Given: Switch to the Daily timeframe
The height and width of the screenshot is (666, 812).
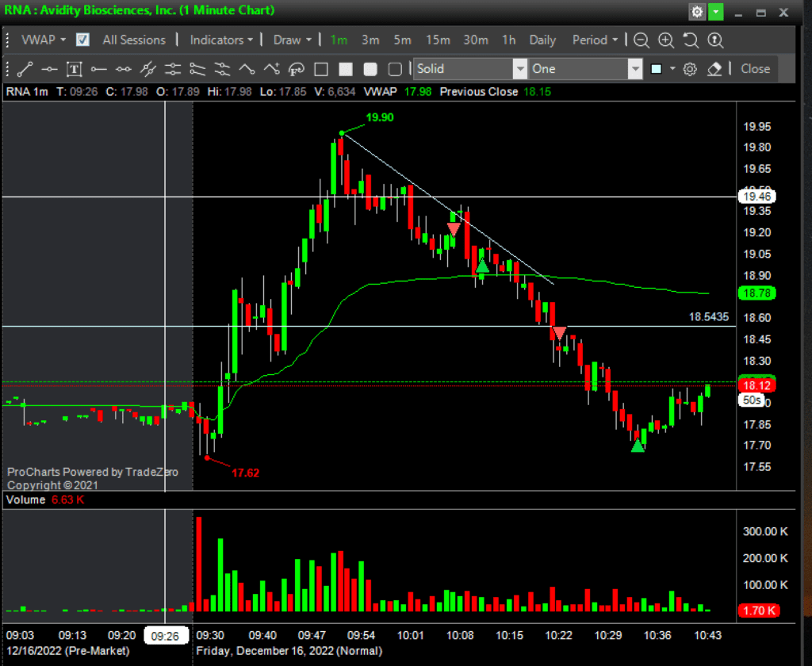Looking at the screenshot, I should pyautogui.click(x=542, y=40).
